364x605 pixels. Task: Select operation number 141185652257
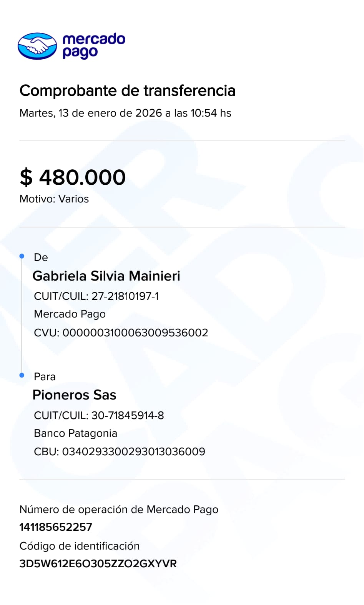56,527
